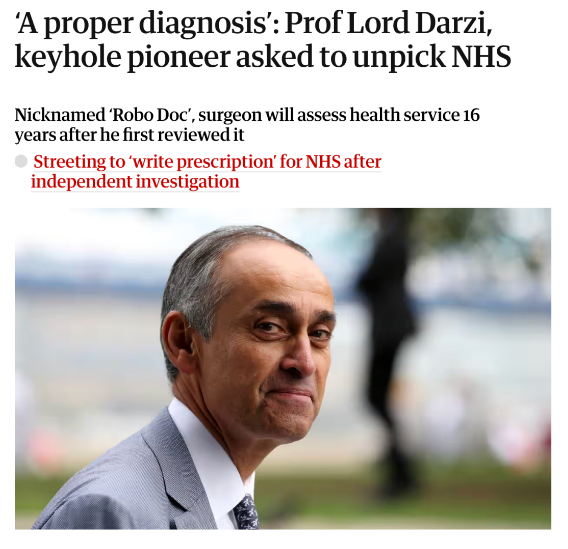
Task: Click the patterned tie in the photo
Action: pyautogui.click(x=246, y=512)
